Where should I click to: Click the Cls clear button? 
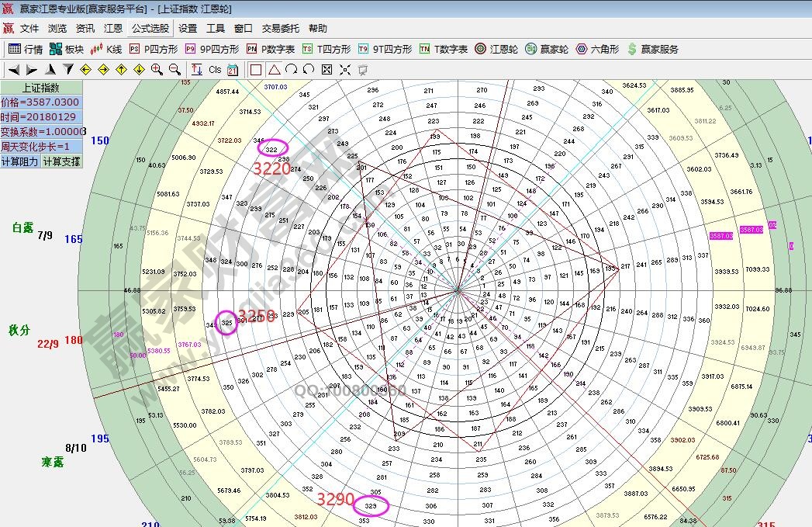(215, 69)
